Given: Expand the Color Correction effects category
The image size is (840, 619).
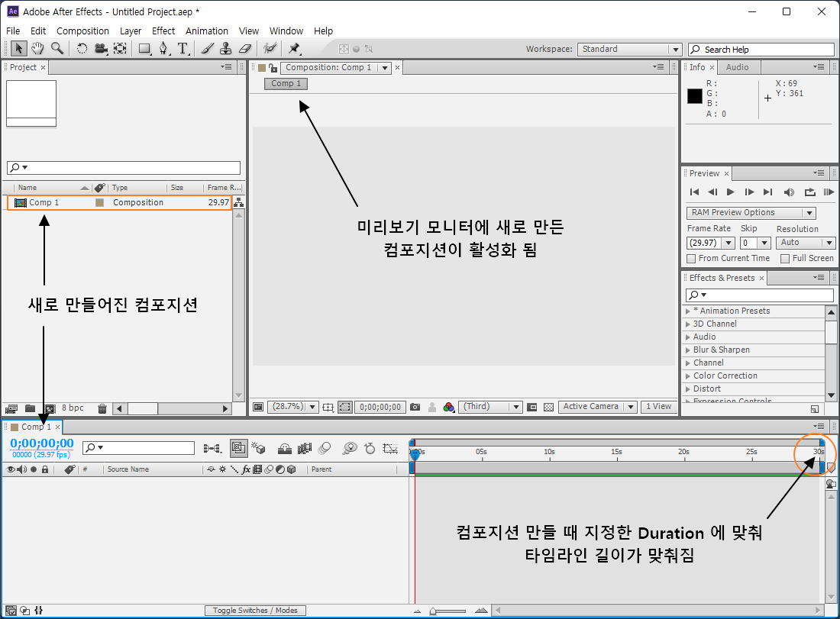Looking at the screenshot, I should [688, 376].
